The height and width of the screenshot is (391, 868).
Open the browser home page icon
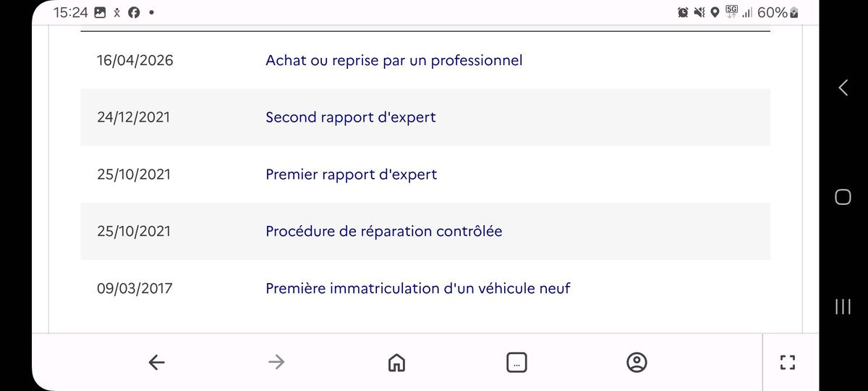tap(396, 362)
